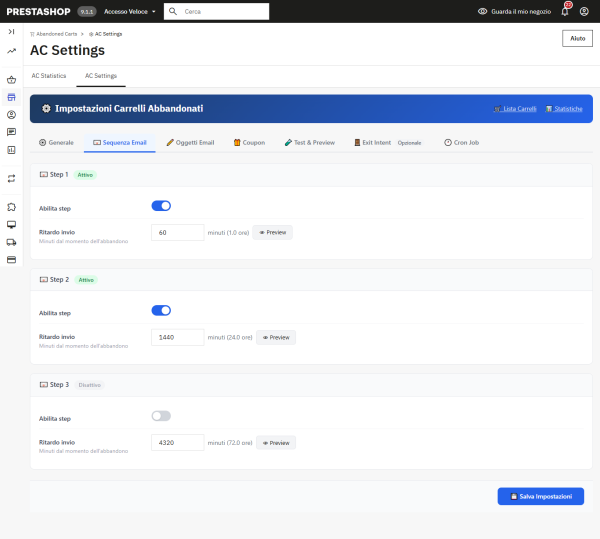Preview the Step 3 email
Screen dimensions: 600x539
pos(276,443)
